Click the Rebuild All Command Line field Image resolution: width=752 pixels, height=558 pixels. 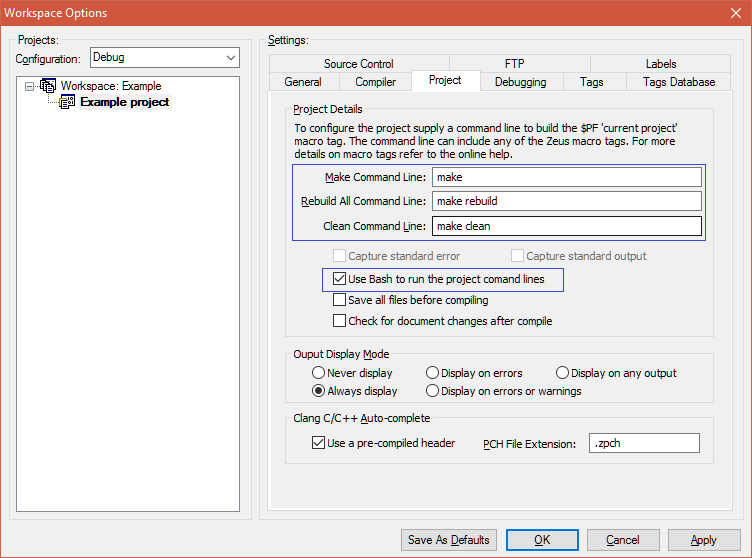pos(566,201)
